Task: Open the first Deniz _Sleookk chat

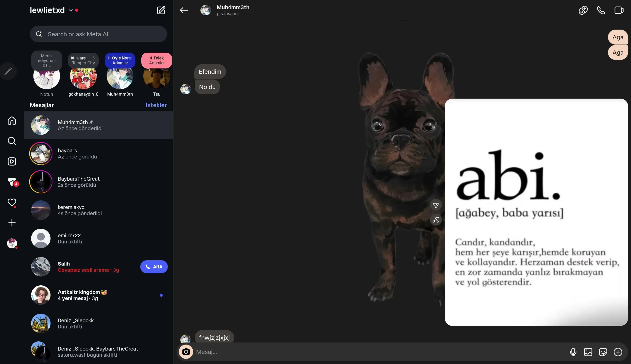Action: tap(99, 323)
